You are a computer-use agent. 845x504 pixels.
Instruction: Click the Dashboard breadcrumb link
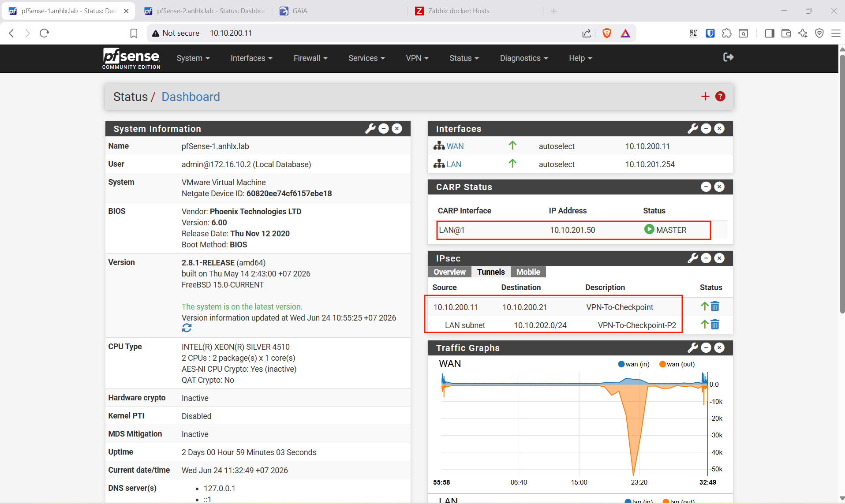click(191, 97)
